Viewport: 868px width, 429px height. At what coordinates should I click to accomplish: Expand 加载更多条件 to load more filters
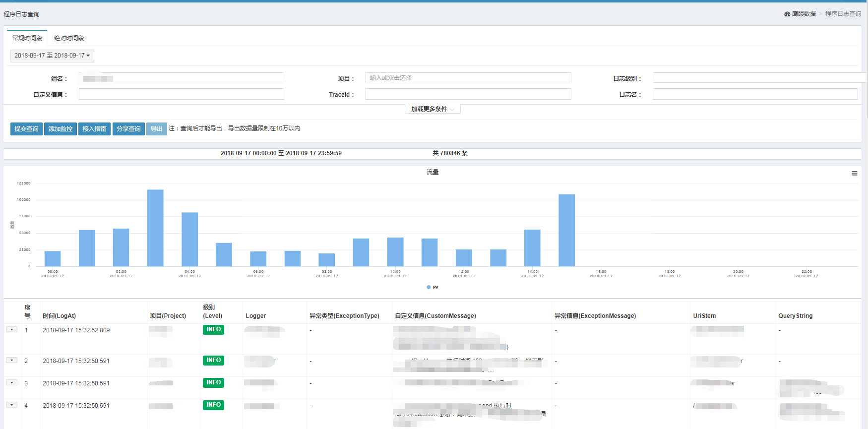433,109
